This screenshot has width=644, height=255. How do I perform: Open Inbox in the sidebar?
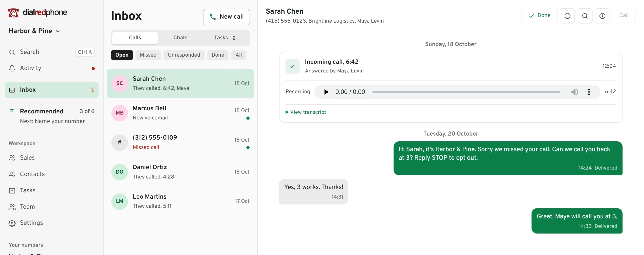tap(52, 90)
